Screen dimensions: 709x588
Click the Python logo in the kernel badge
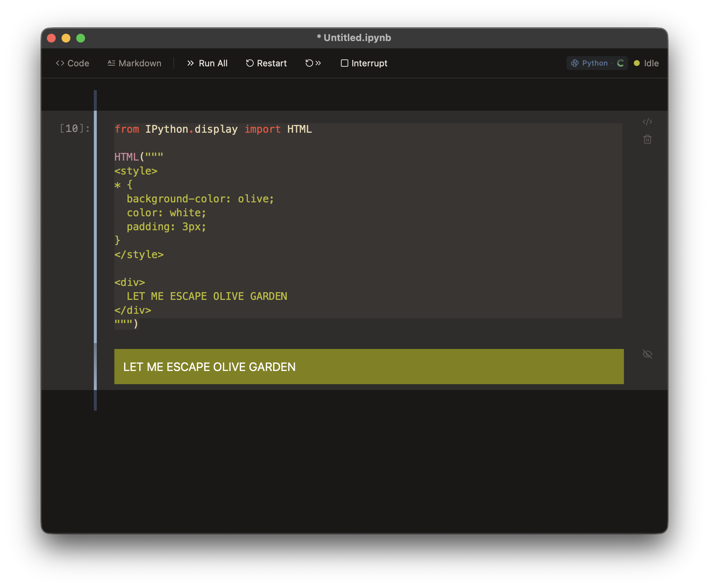(x=575, y=63)
